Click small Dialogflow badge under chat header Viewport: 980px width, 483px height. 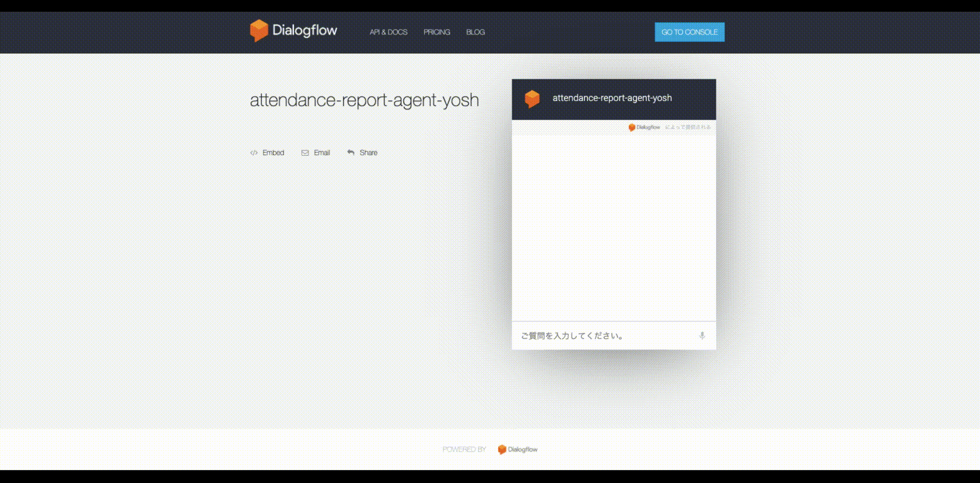pos(644,127)
